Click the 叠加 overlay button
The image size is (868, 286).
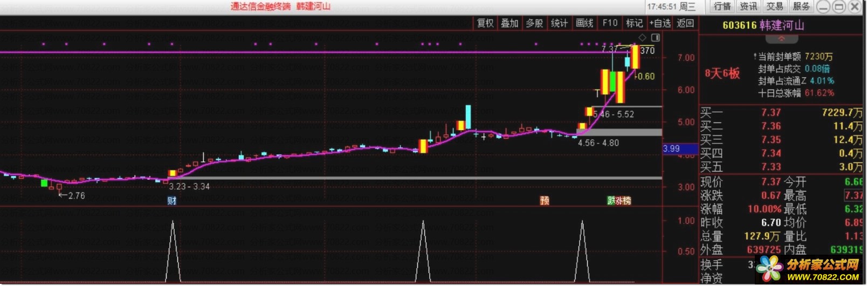(509, 23)
